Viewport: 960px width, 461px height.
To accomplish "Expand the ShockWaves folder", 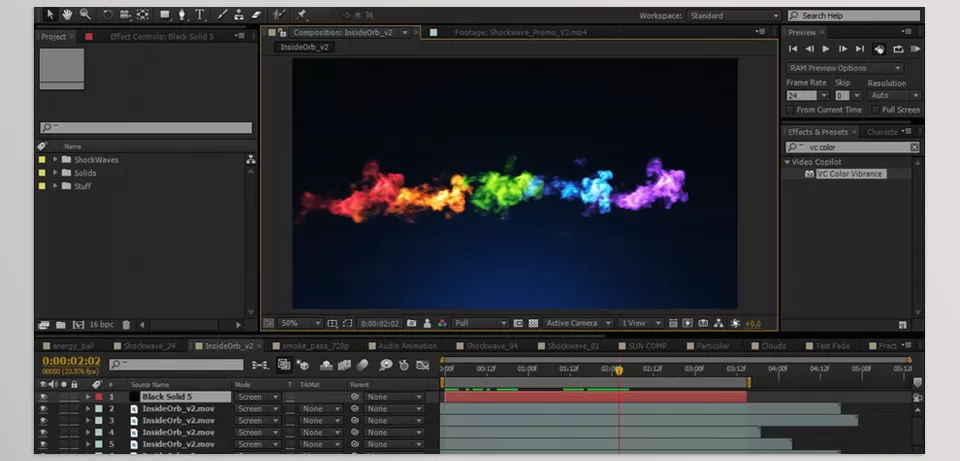I will 56,159.
